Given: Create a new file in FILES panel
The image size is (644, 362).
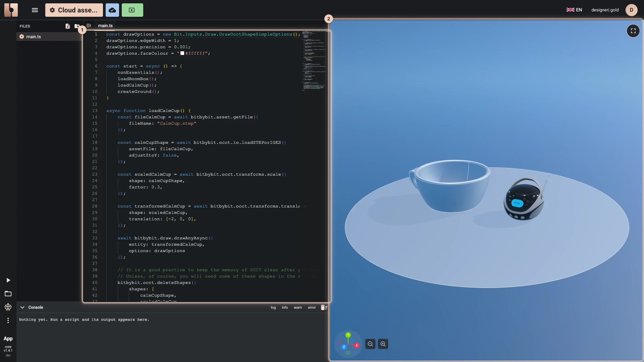Looking at the screenshot, I should coord(68,26).
